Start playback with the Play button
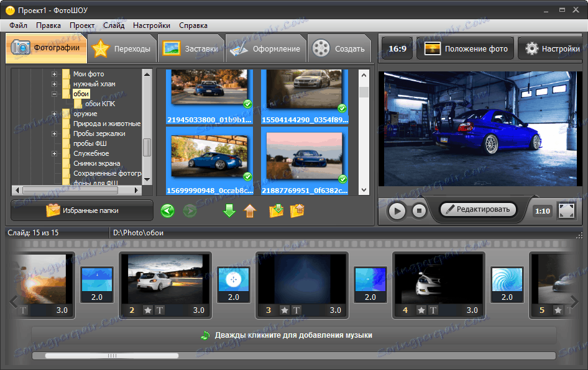The image size is (588, 370). pos(397,211)
